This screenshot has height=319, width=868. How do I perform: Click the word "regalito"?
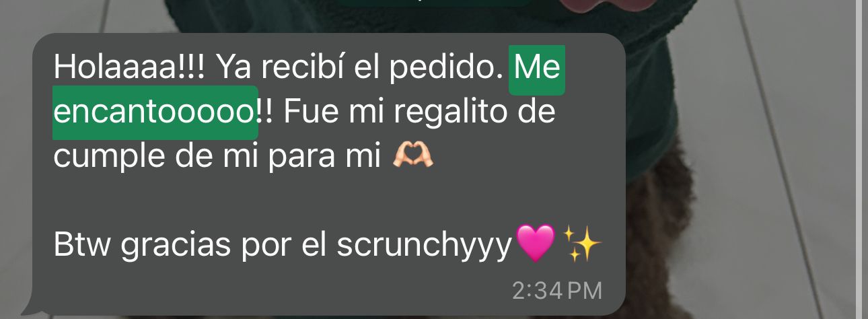click(x=432, y=113)
